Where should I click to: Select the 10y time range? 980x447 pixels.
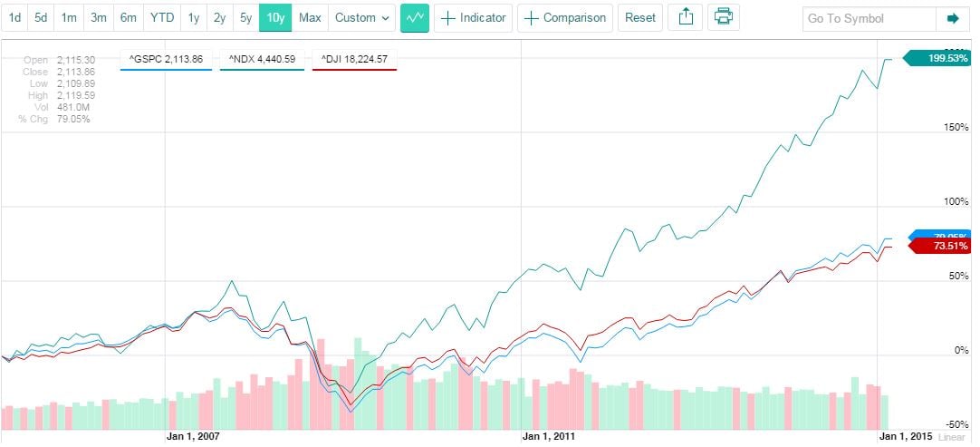pyautogui.click(x=274, y=18)
